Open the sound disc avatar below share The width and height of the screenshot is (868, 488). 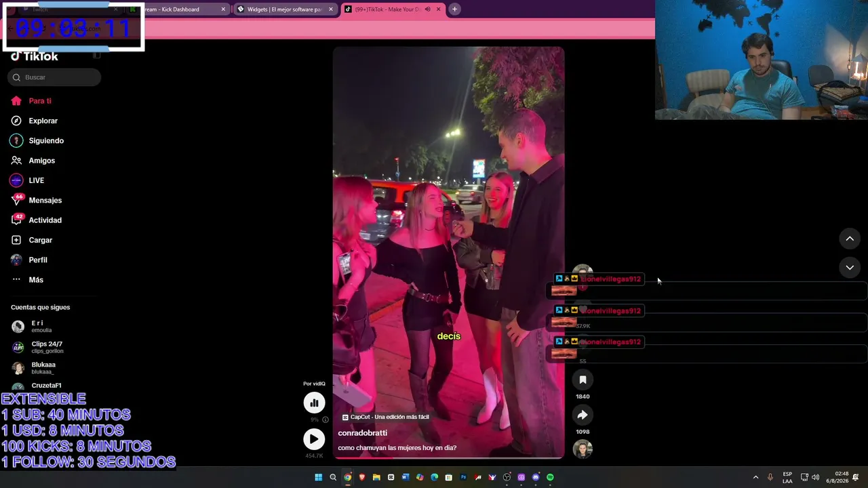(583, 449)
